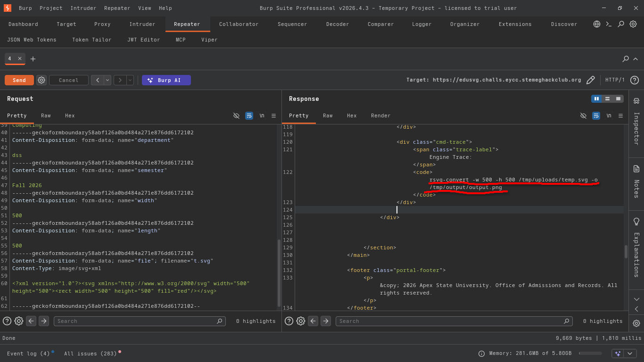Collapse the tab bar with the caret icon
The height and width of the screenshot is (362, 644).
pyautogui.click(x=636, y=59)
